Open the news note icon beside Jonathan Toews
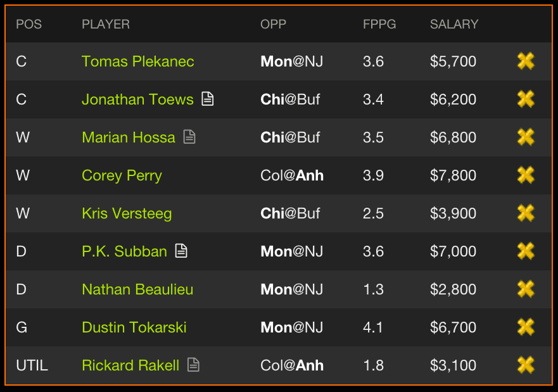This screenshot has width=558, height=392. 208,99
